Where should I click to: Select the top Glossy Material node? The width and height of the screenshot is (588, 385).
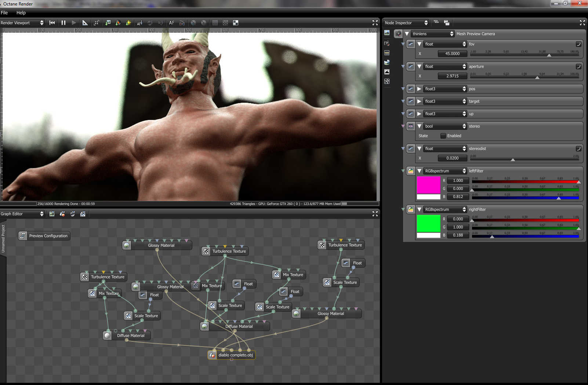click(157, 245)
